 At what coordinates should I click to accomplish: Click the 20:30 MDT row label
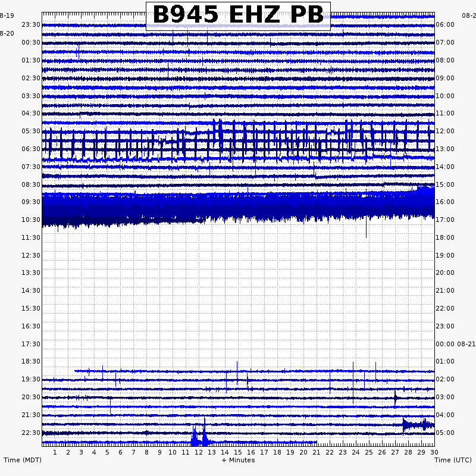(x=31, y=397)
